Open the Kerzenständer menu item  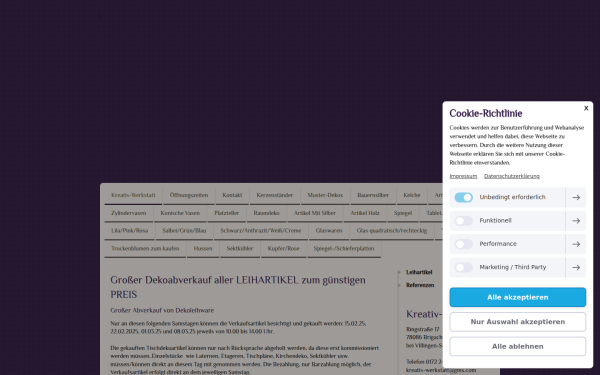click(274, 195)
